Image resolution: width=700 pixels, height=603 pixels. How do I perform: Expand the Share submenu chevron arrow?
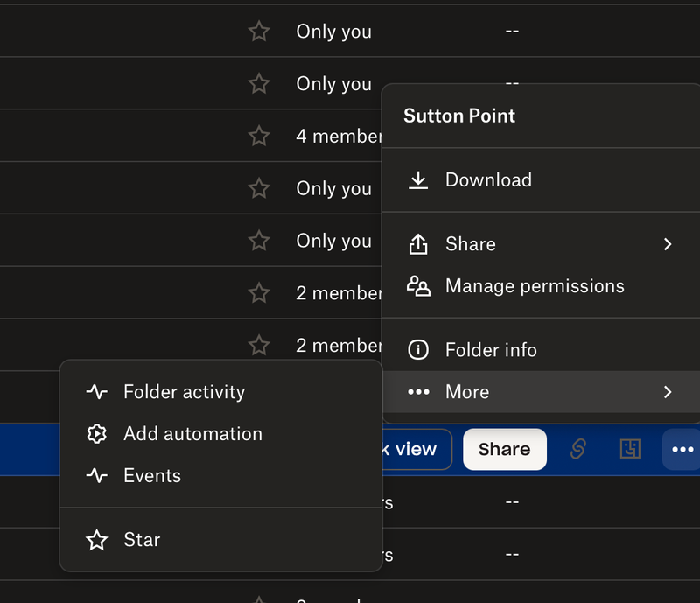[x=668, y=244]
